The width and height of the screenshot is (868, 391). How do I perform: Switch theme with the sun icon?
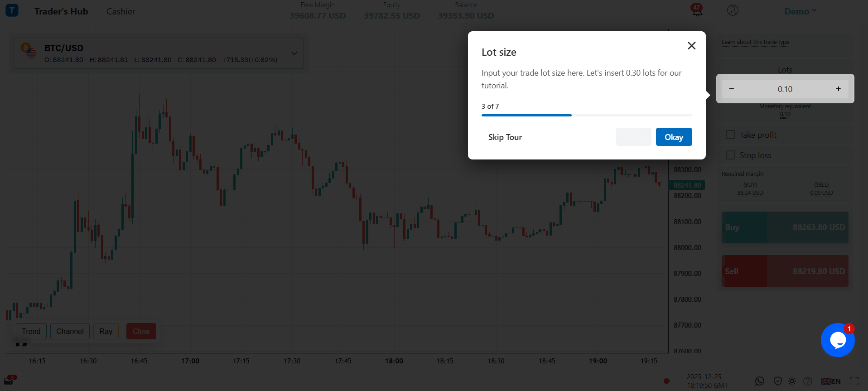tap(792, 381)
